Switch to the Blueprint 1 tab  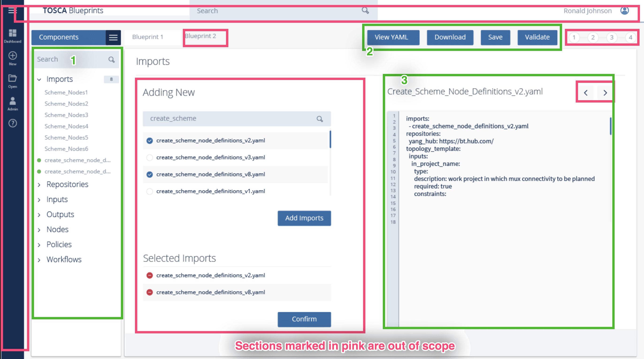point(147,37)
